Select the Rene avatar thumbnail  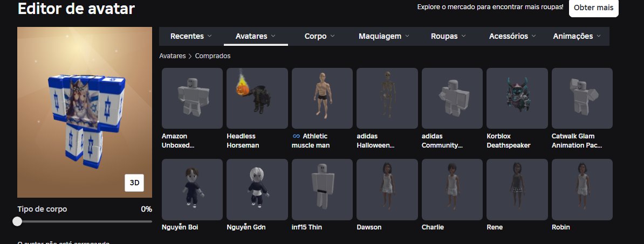pyautogui.click(x=517, y=190)
